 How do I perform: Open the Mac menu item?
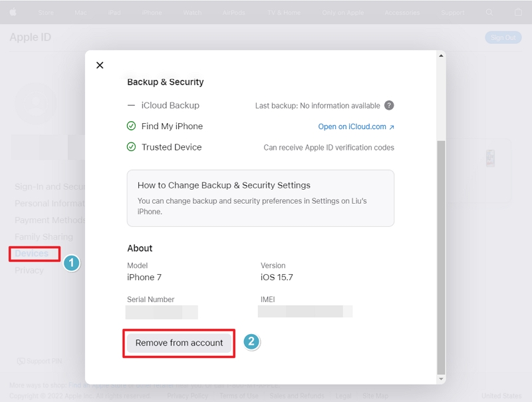click(80, 13)
